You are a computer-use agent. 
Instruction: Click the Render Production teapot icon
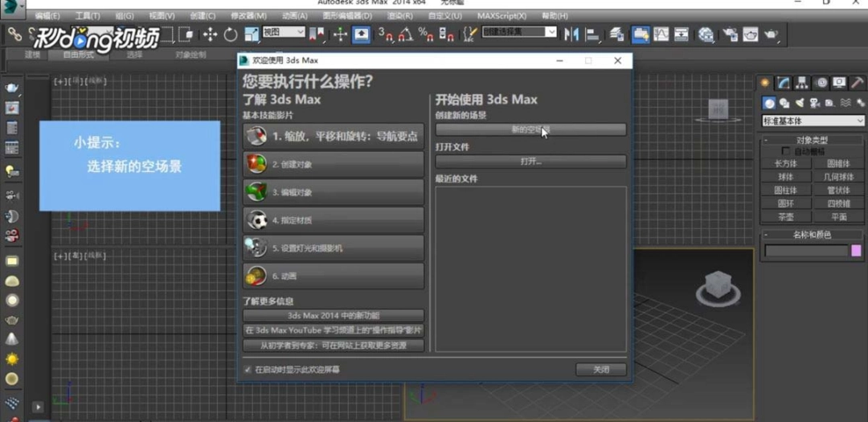point(771,35)
